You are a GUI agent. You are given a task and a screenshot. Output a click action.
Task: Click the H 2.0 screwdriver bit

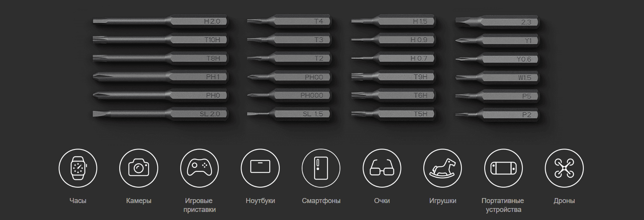coord(160,21)
